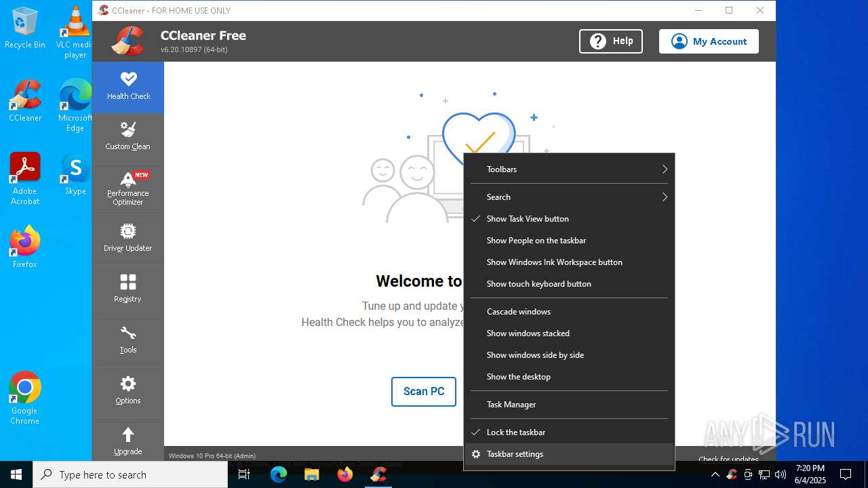This screenshot has width=868, height=488.
Task: Open My Account
Action: coord(709,41)
